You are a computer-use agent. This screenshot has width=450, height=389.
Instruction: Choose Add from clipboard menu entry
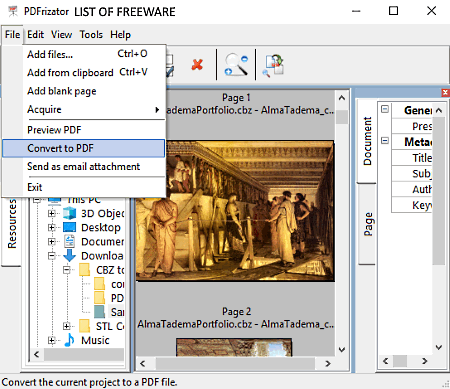[84, 72]
